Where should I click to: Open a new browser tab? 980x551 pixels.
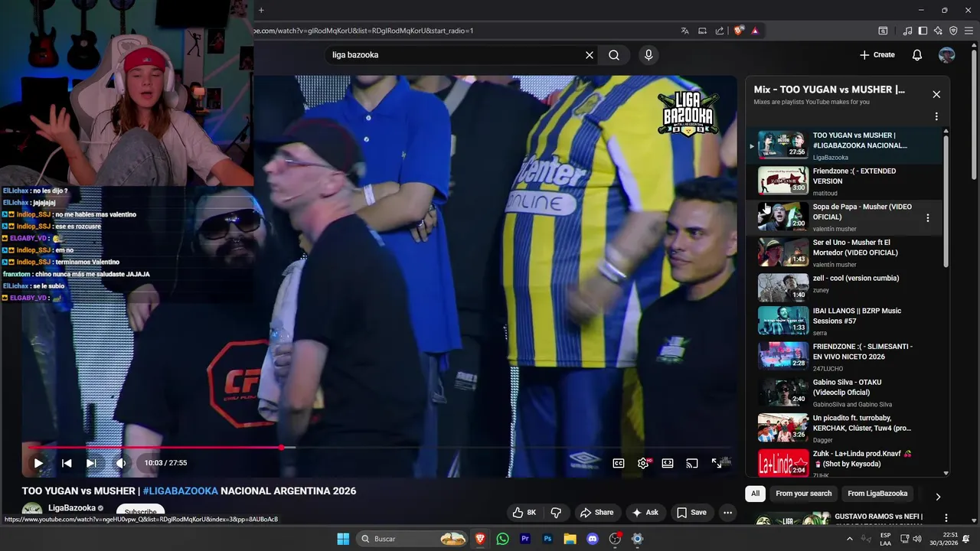[x=261, y=11]
